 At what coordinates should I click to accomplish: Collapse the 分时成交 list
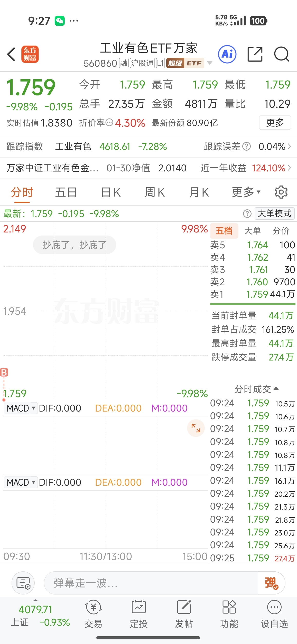256,389
